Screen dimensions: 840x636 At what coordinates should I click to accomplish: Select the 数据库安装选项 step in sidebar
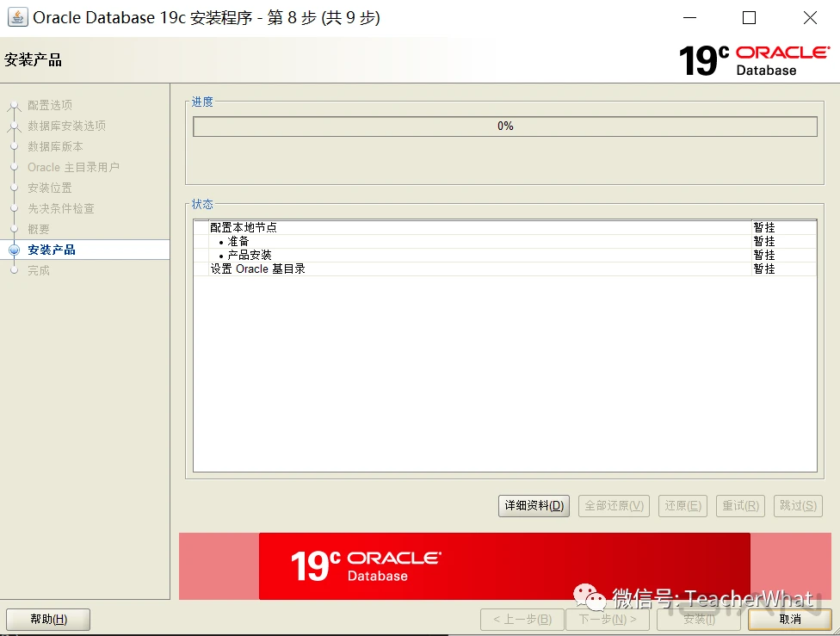point(67,126)
